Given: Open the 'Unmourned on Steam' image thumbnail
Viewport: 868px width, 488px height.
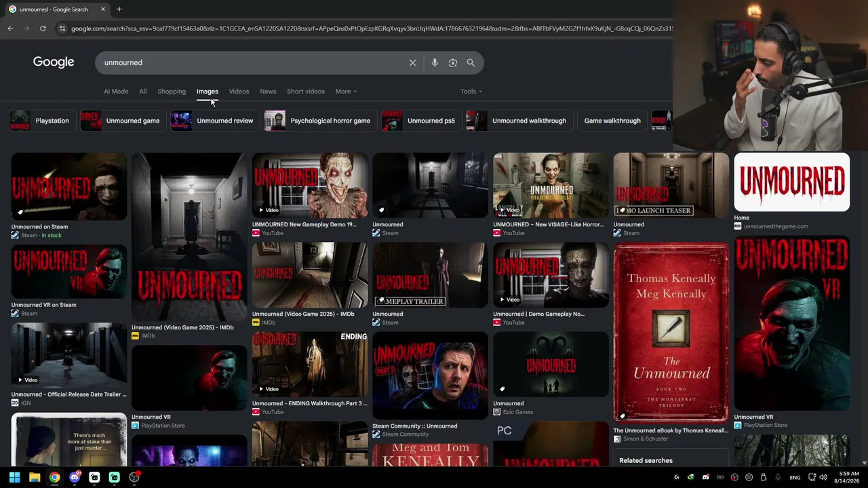Looking at the screenshot, I should (69, 186).
